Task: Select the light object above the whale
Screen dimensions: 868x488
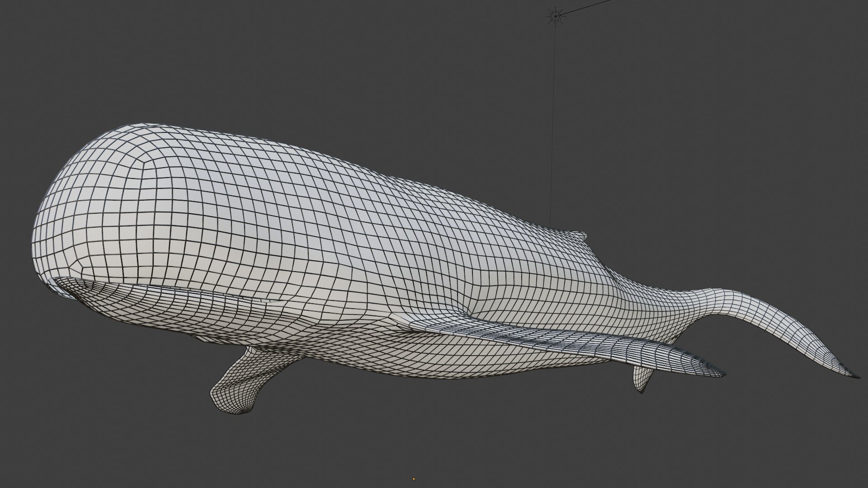Action: tap(556, 17)
